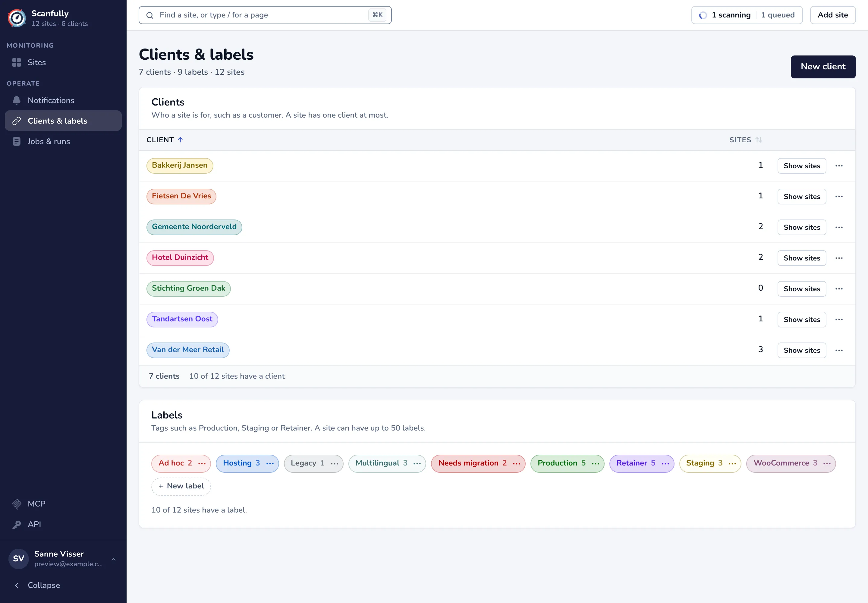Click the Scanfully logo icon
868x603 pixels.
pyautogui.click(x=17, y=18)
